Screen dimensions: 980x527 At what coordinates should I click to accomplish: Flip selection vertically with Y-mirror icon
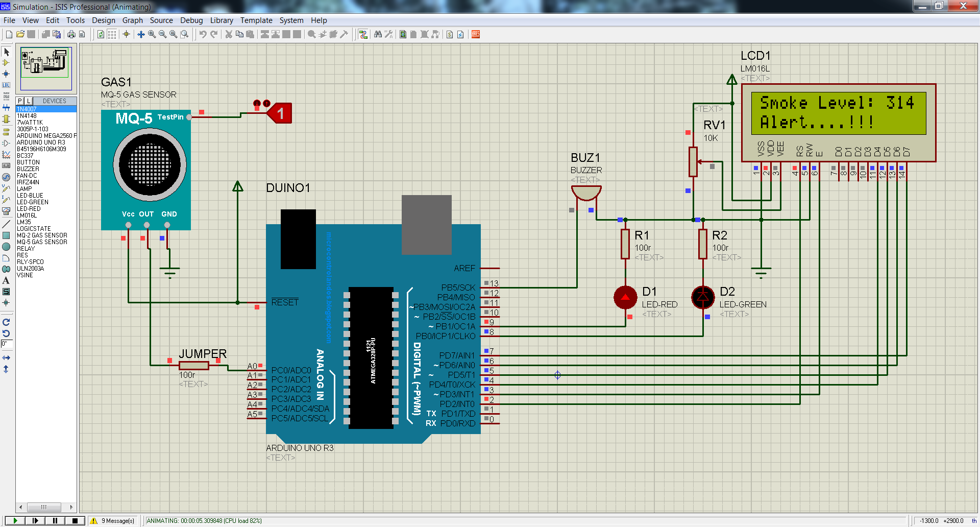(x=6, y=369)
